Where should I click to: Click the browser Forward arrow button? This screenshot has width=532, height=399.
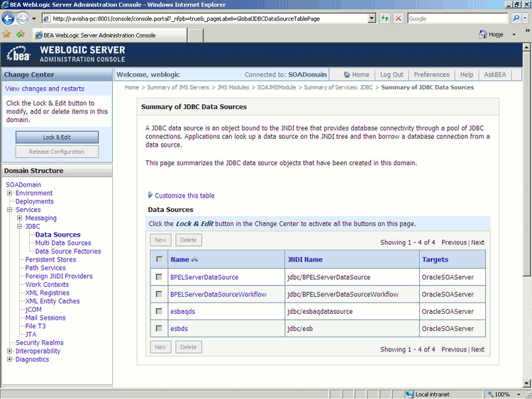(23, 18)
